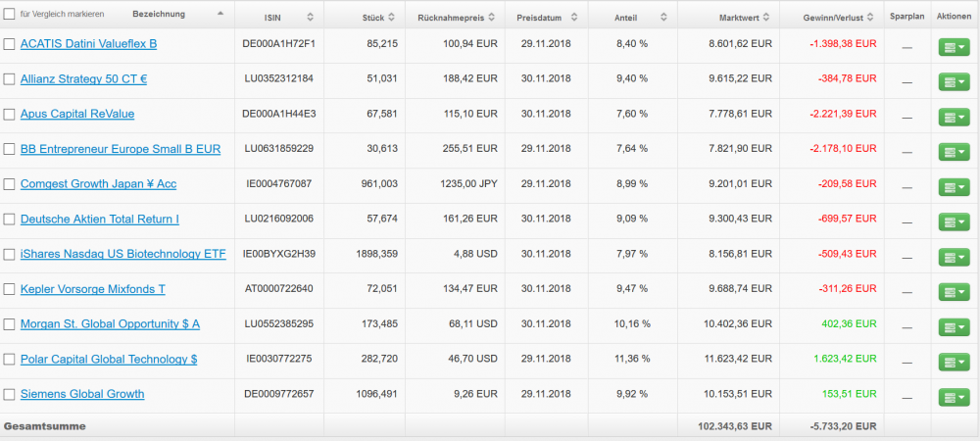Sort by Anteil column arrows
Screen dimensions: 980x441
click(x=662, y=18)
